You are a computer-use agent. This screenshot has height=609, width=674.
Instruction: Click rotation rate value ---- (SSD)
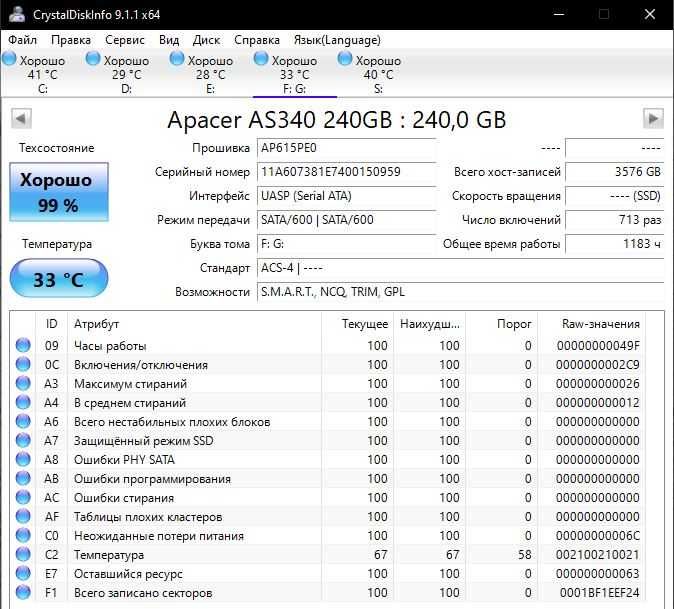[615, 196]
